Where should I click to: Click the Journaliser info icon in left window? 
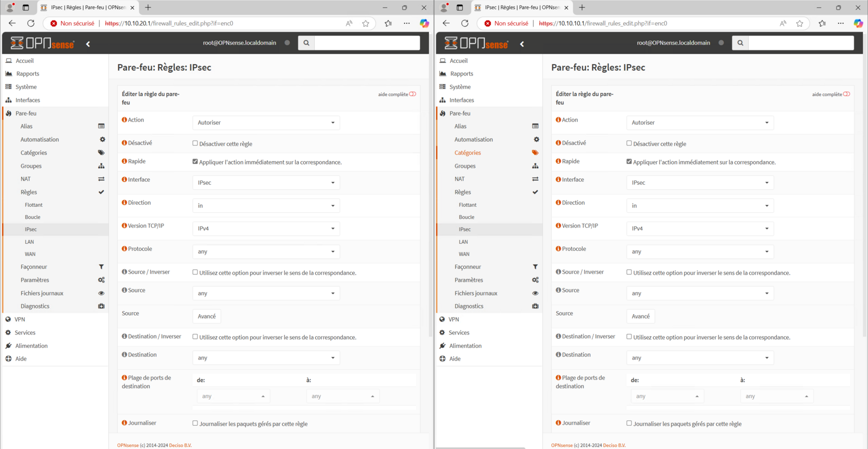click(124, 423)
